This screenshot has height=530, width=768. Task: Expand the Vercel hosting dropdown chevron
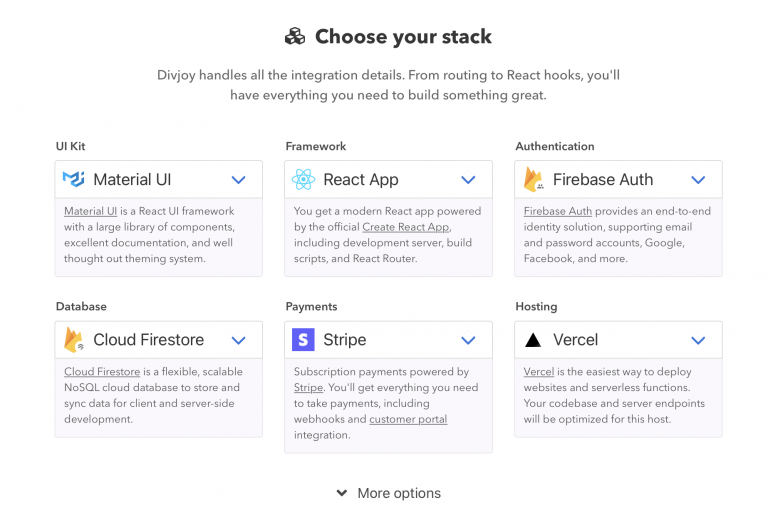coord(698,340)
